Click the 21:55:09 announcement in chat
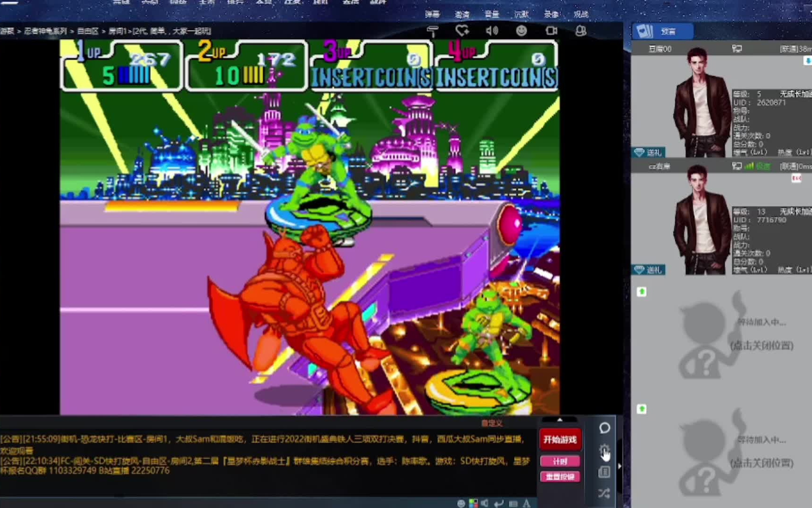 [263, 444]
